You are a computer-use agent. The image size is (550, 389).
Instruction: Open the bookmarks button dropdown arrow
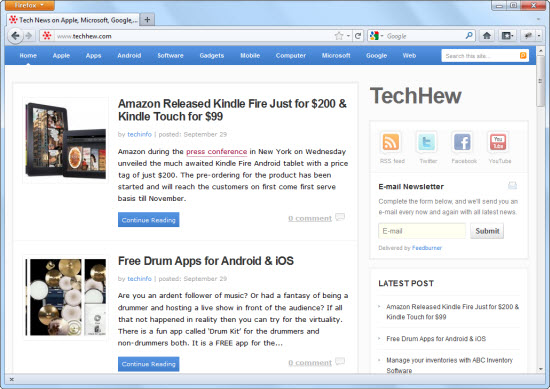(x=513, y=35)
